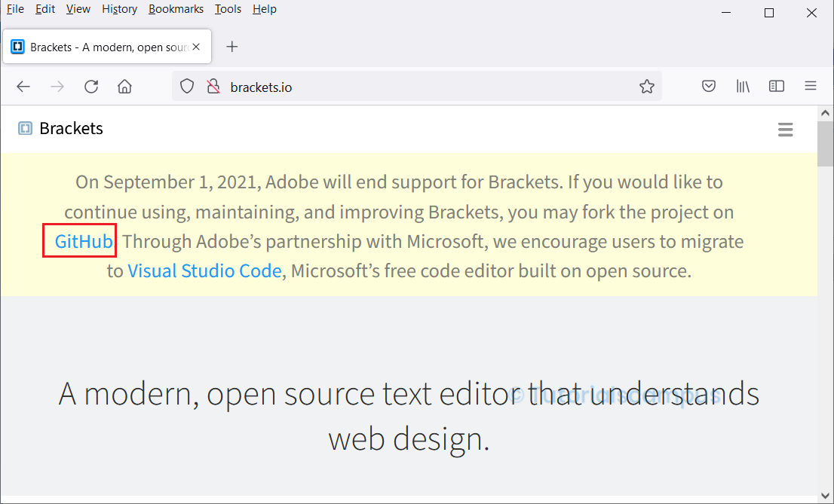
Task: Toggle the browser sidebars icon
Action: pos(777,86)
